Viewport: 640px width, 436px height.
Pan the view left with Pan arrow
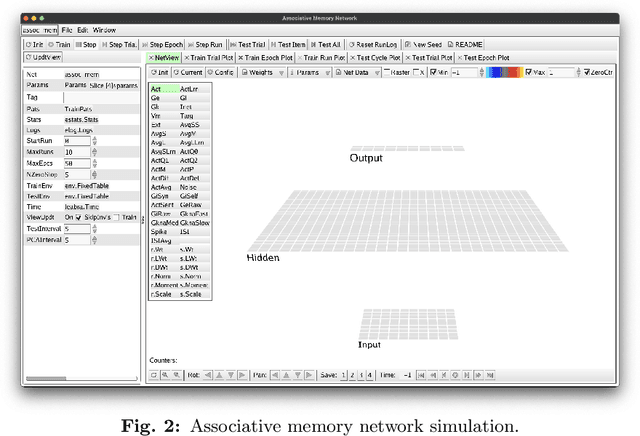tap(275, 375)
